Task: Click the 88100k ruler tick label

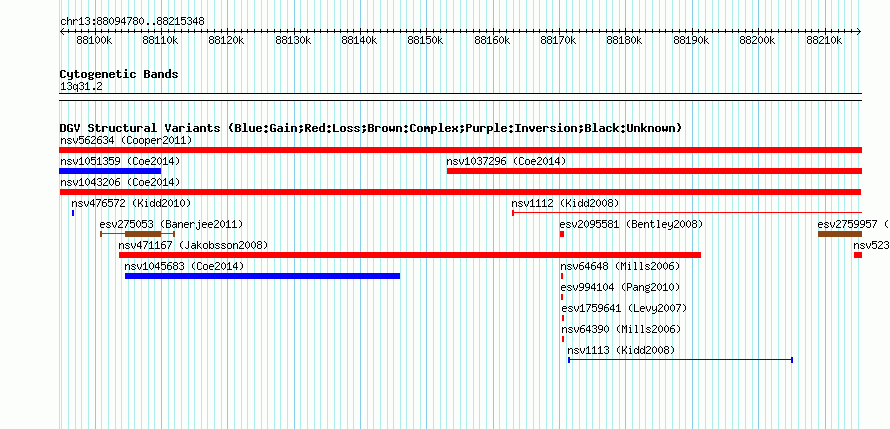Action: pyautogui.click(x=94, y=40)
